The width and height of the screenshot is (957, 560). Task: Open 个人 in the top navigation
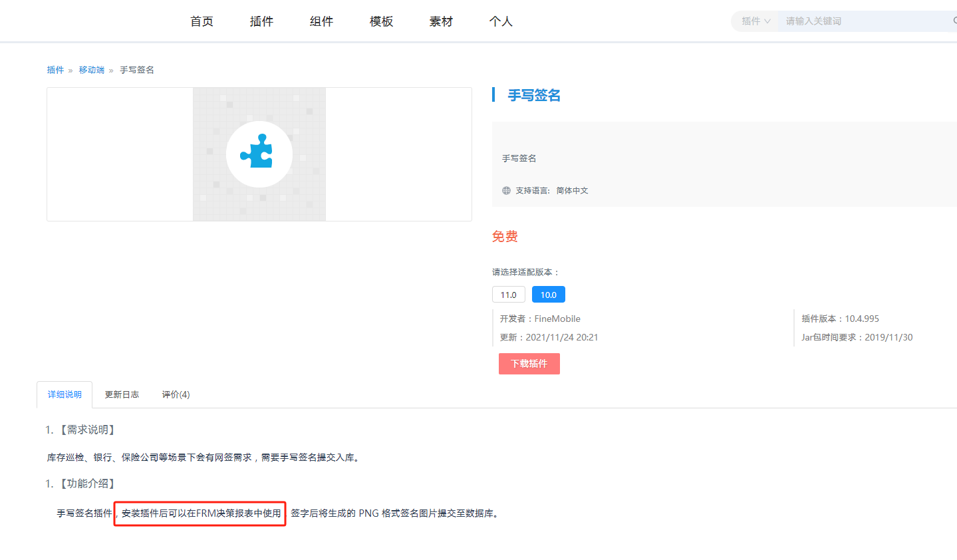coord(501,21)
